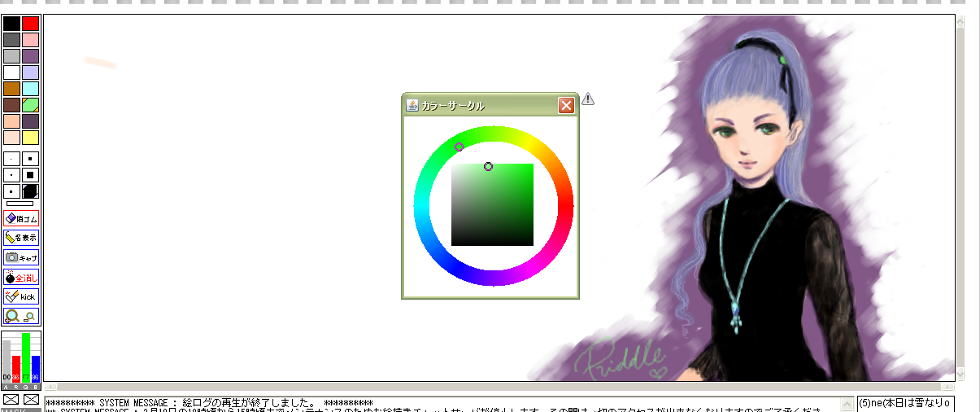Click the canvas horizontal scrollbar
The width and height of the screenshot is (980, 412).
coord(499,387)
